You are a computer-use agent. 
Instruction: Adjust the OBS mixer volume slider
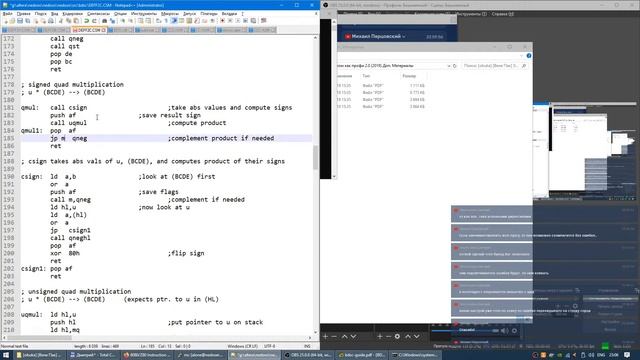pos(465,331)
